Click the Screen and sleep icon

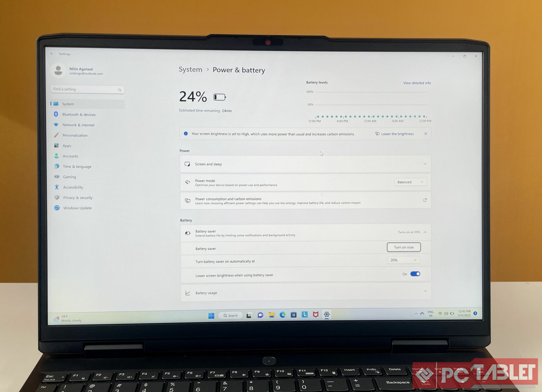[188, 164]
